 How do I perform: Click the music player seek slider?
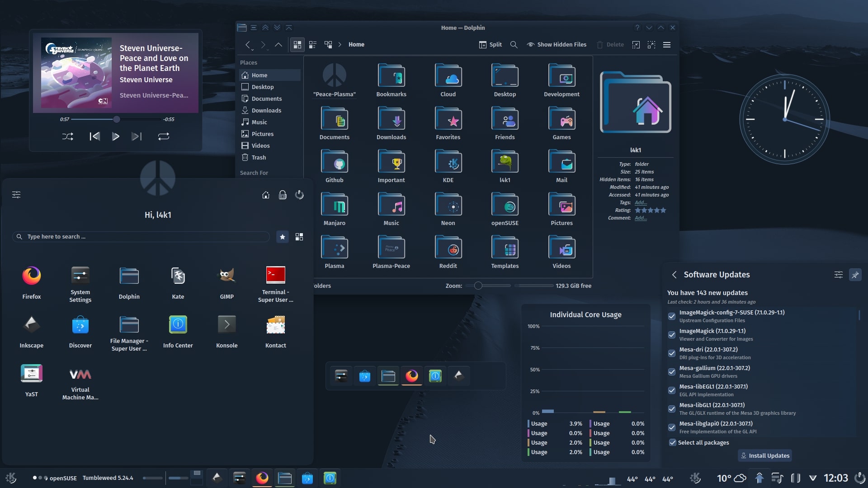tap(117, 119)
